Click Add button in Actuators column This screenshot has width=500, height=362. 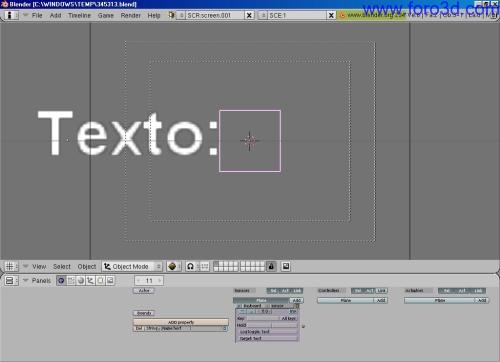point(482,300)
